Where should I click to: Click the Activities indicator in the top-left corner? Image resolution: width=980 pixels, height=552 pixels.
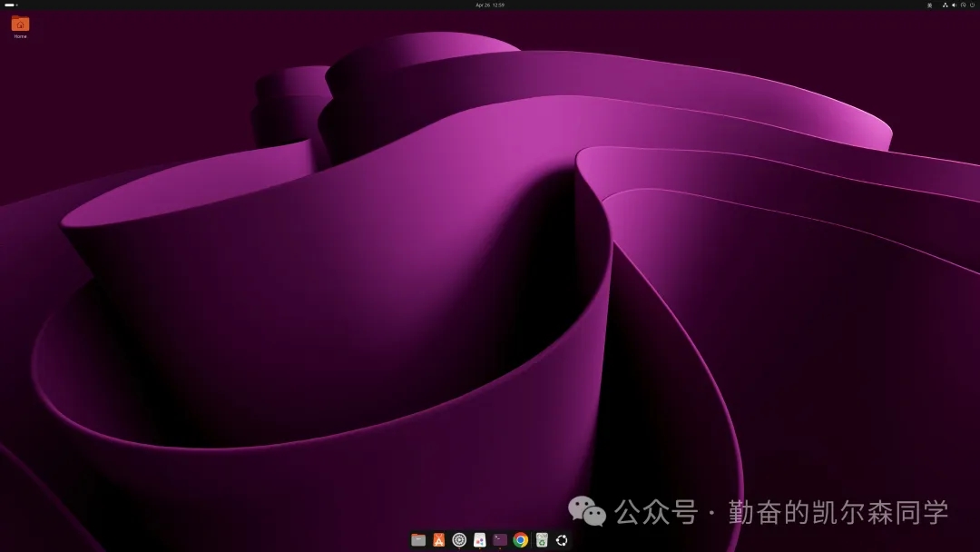[x=9, y=5]
